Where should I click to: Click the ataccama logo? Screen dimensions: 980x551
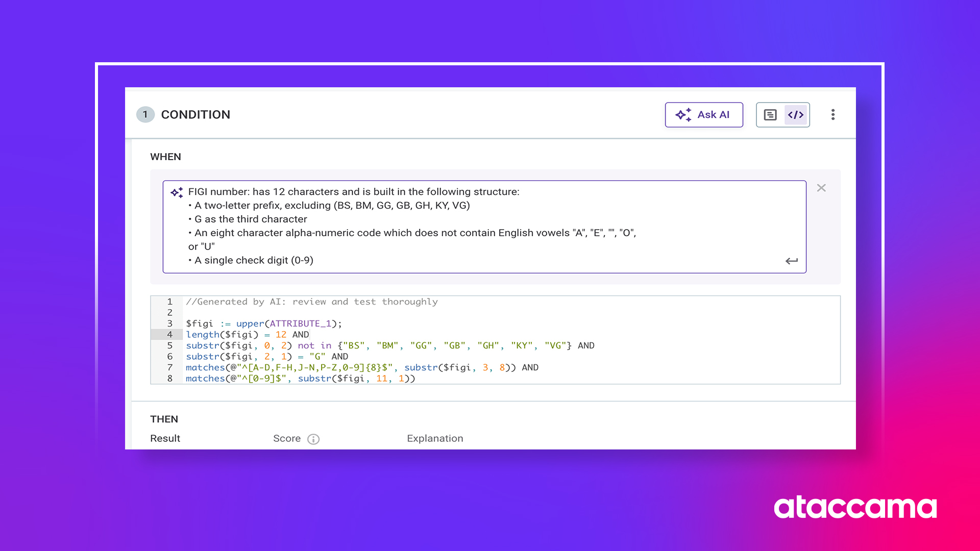[855, 508]
